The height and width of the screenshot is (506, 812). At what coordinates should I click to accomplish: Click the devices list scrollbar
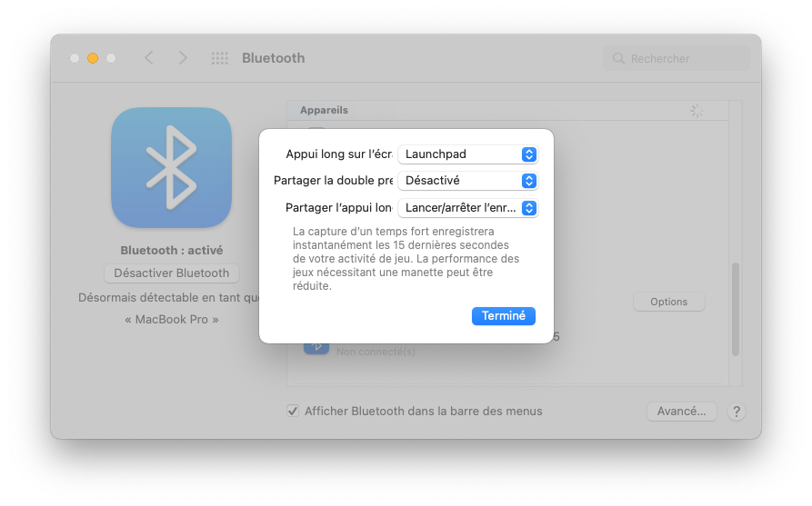pyautogui.click(x=736, y=309)
